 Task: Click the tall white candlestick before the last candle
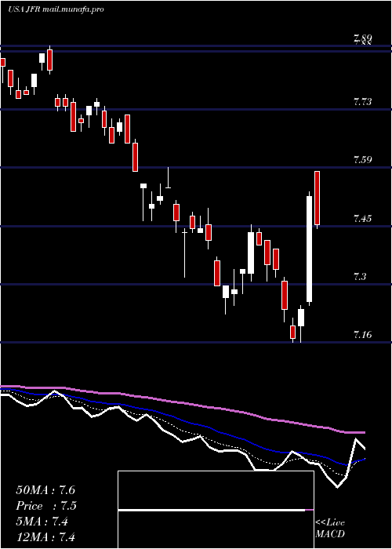point(310,249)
